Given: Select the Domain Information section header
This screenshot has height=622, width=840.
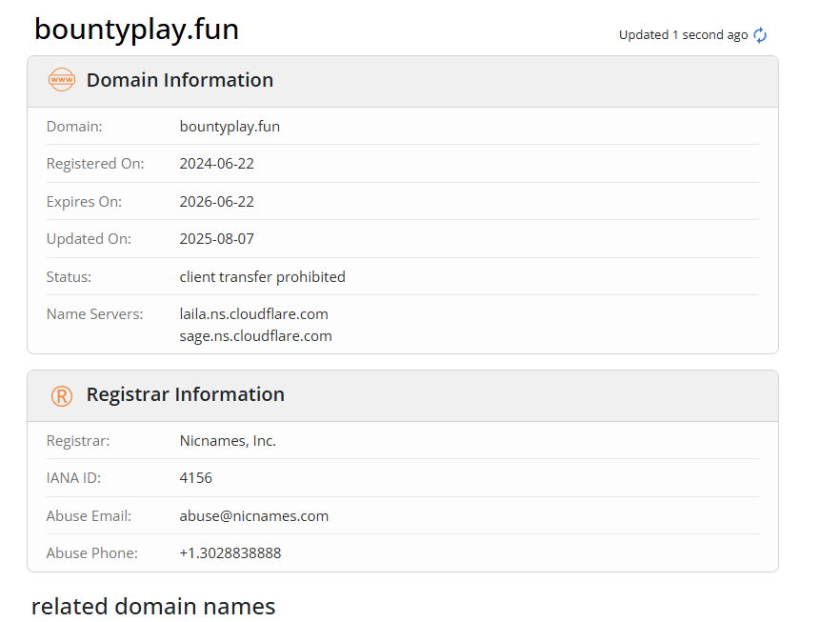Looking at the screenshot, I should pyautogui.click(x=179, y=81).
